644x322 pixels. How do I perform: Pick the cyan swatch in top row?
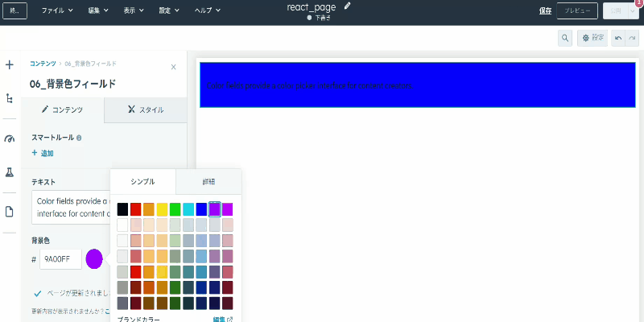pos(188,209)
